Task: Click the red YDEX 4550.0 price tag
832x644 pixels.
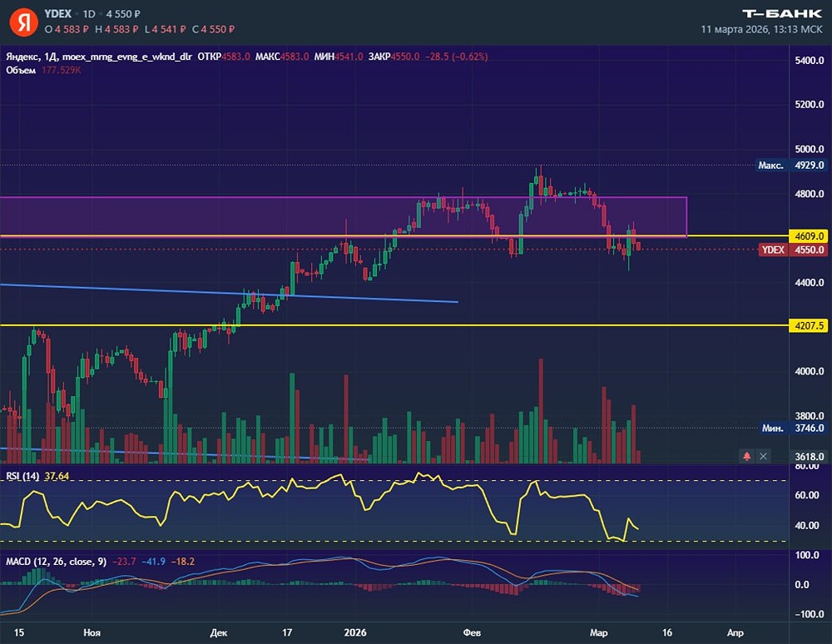Action: 793,250
